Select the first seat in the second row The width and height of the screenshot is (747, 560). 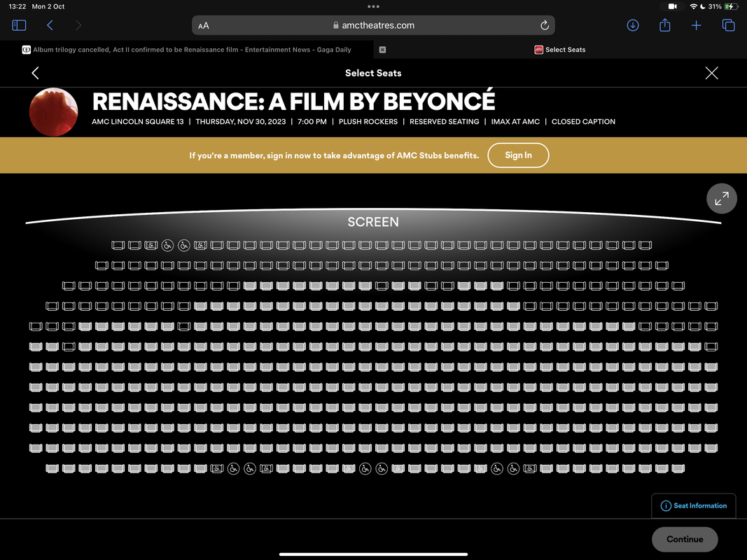(x=102, y=265)
